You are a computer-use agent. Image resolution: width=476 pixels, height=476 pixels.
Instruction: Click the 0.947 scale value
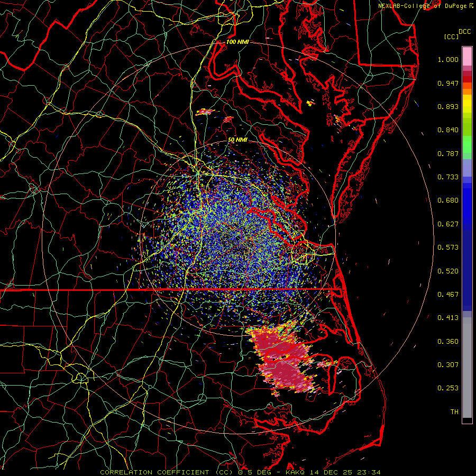[x=448, y=83]
